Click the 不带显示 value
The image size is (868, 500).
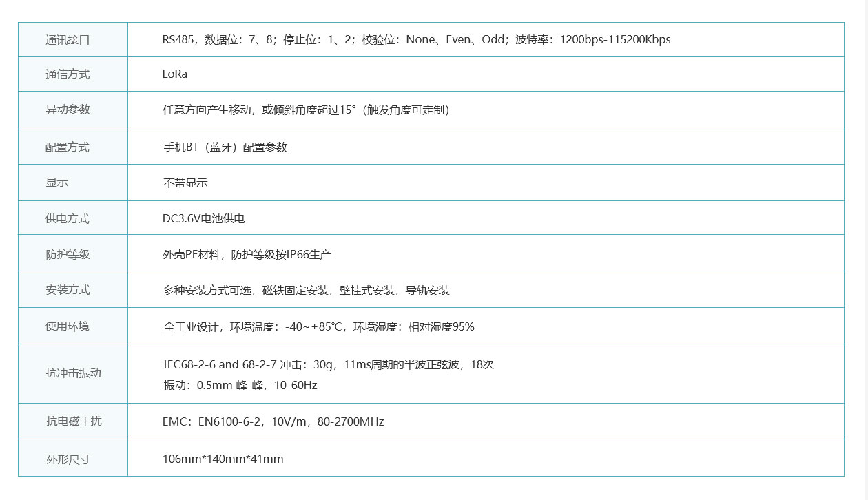pos(185,183)
